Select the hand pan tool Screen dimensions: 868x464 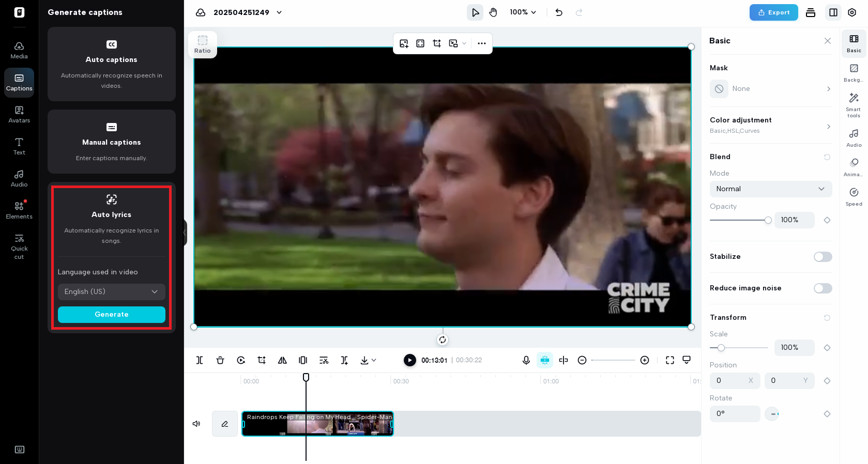pyautogui.click(x=493, y=12)
